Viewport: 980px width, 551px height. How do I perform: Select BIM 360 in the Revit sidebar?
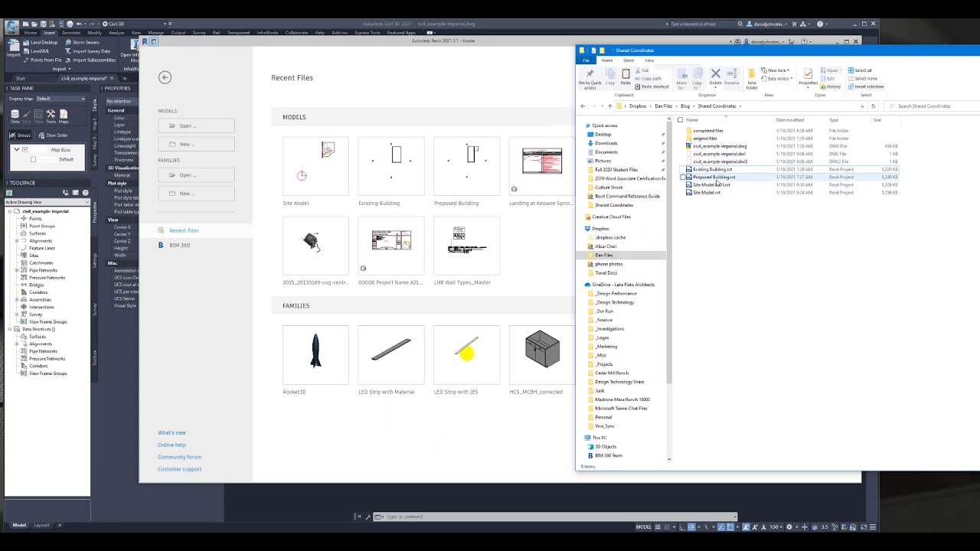click(179, 245)
